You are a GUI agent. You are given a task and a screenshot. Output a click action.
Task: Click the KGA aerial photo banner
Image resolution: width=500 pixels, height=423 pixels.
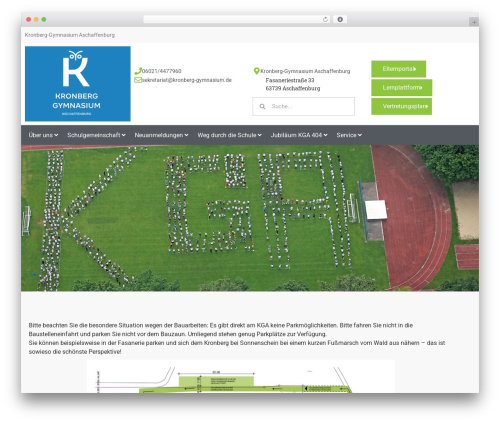click(250, 218)
